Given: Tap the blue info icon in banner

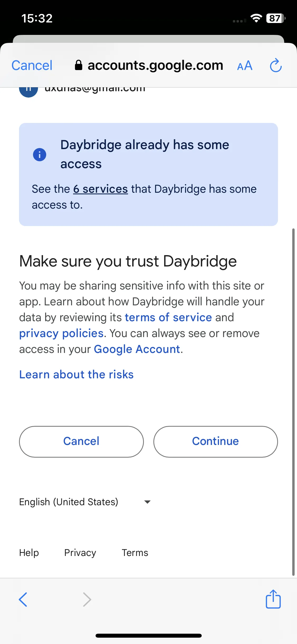Looking at the screenshot, I should tap(40, 155).
